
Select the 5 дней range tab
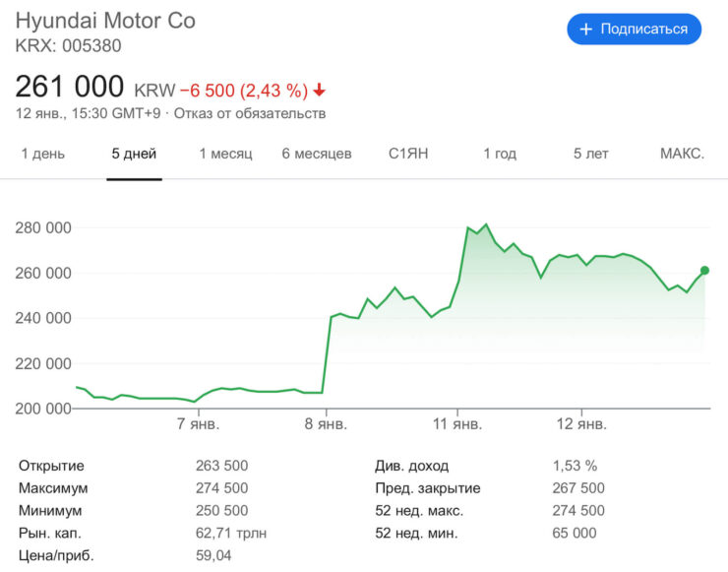click(x=134, y=154)
